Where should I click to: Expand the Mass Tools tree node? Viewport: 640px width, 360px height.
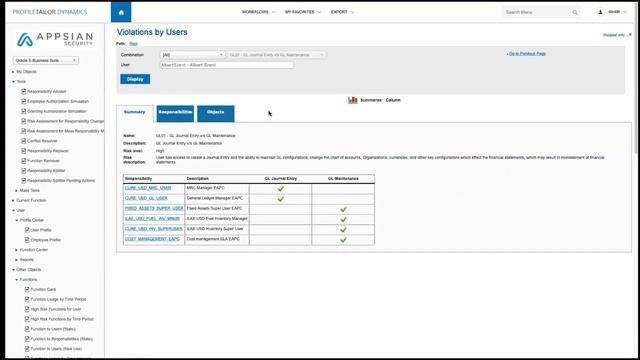(16, 191)
